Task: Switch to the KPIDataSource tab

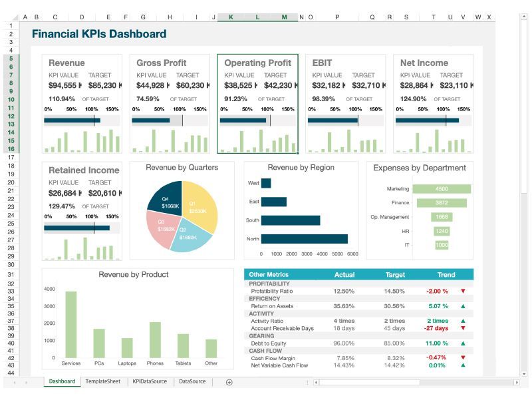Action: tap(150, 381)
